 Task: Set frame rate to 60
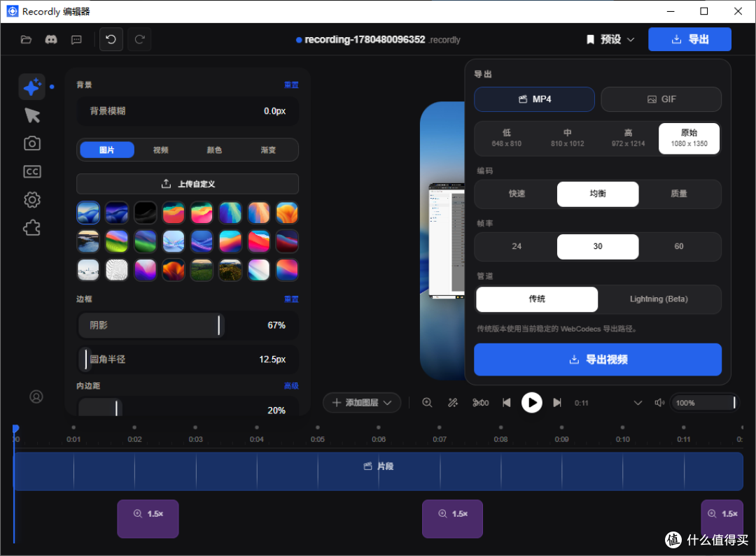(x=679, y=247)
